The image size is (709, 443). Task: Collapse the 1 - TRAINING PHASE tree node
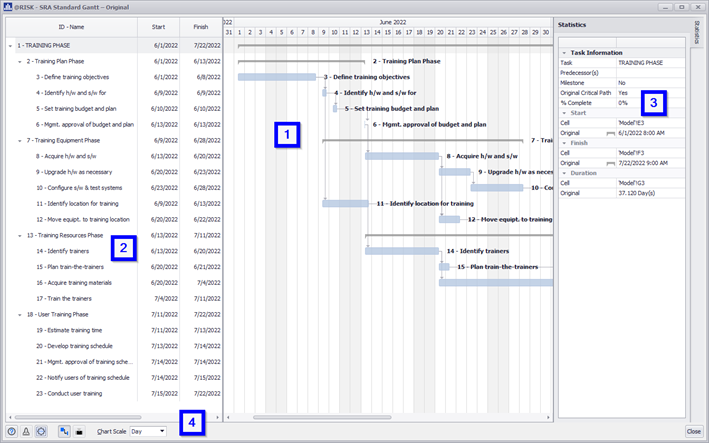click(x=10, y=46)
